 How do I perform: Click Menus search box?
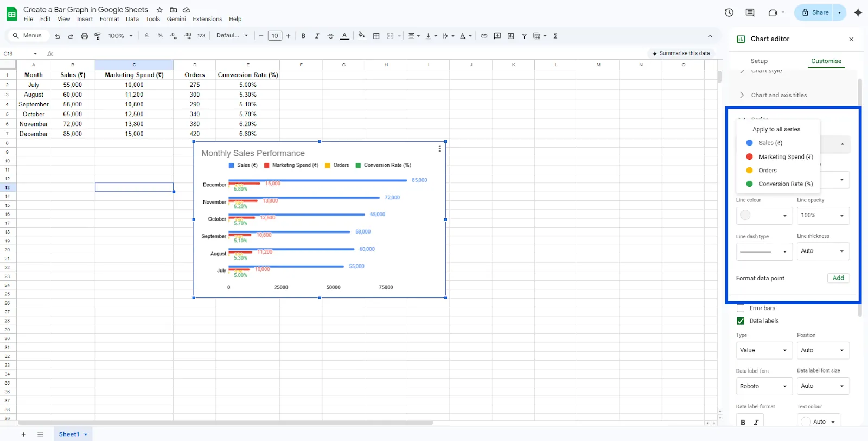click(28, 36)
